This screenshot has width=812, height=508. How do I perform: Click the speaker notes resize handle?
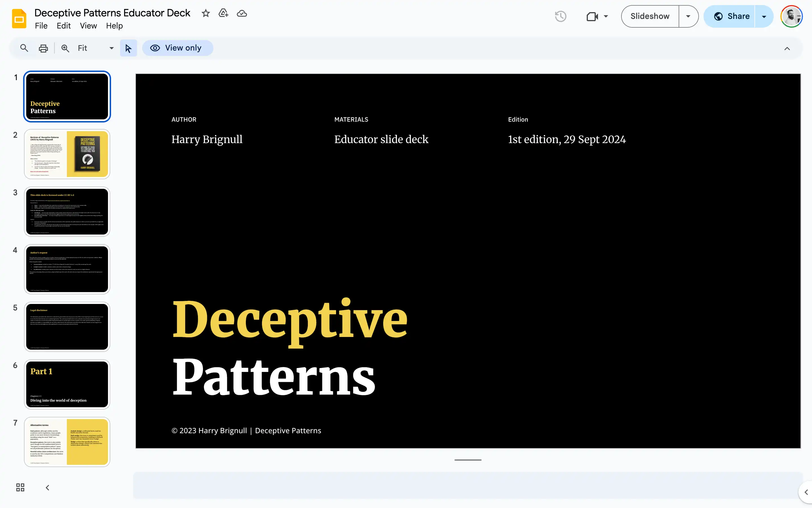point(468,460)
